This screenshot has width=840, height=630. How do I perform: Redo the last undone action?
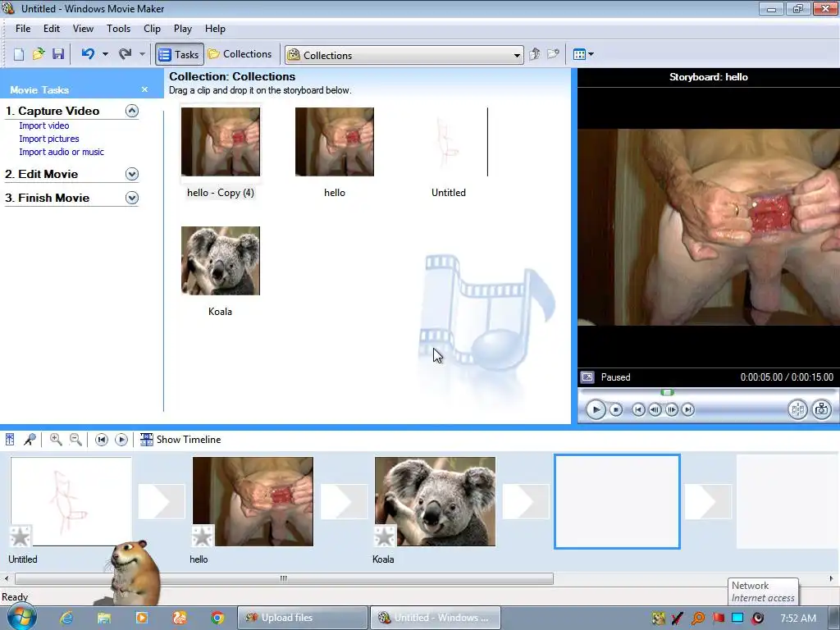125,54
